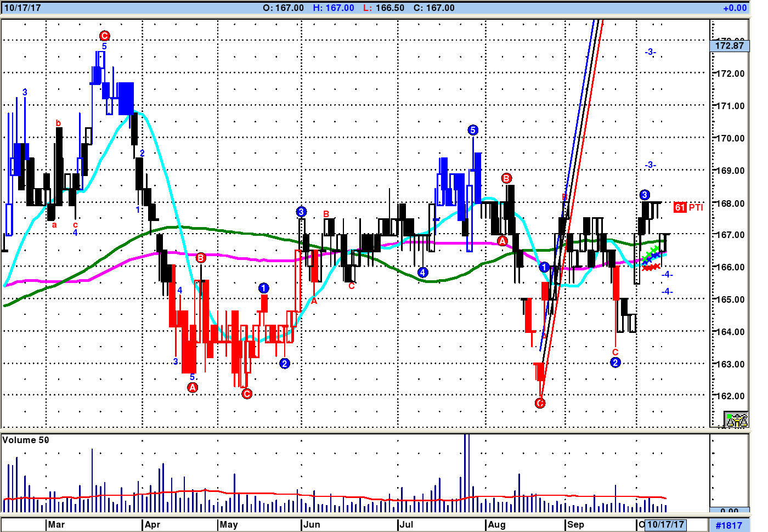Click the Jun month label on time axis
768x532 pixels.
(x=312, y=524)
